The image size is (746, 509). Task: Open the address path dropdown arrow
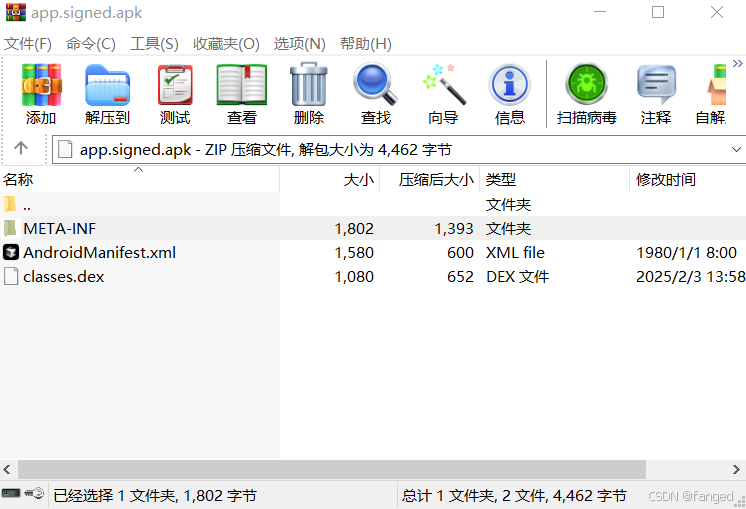[736, 149]
